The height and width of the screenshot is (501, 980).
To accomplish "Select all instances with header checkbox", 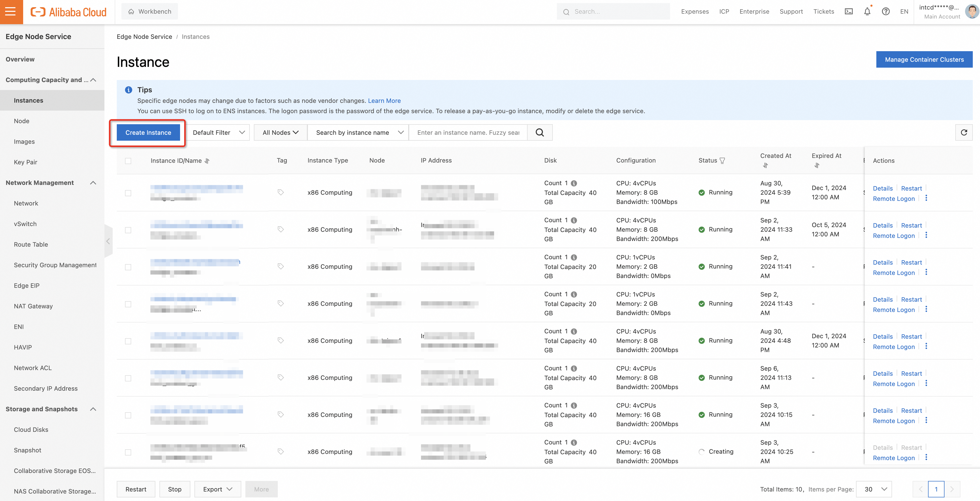I will click(128, 161).
